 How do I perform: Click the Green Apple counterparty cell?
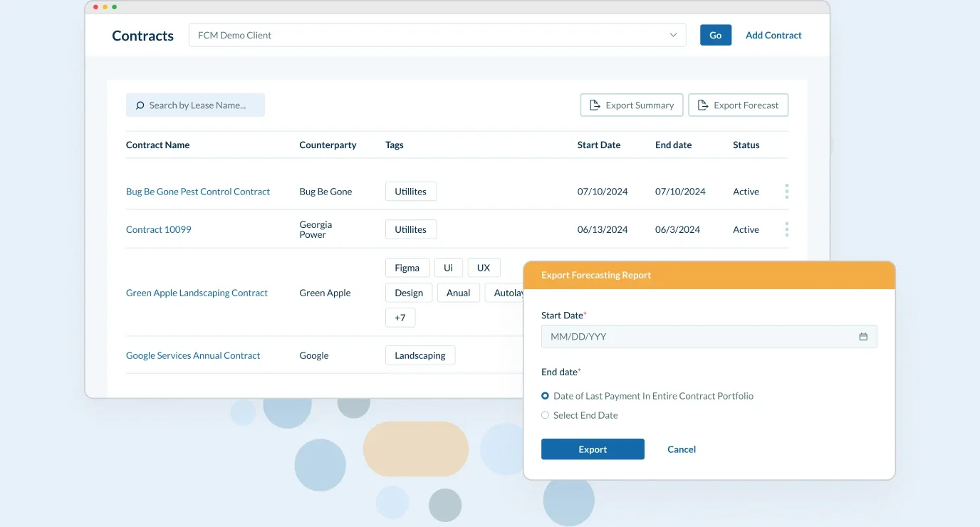[x=325, y=293]
